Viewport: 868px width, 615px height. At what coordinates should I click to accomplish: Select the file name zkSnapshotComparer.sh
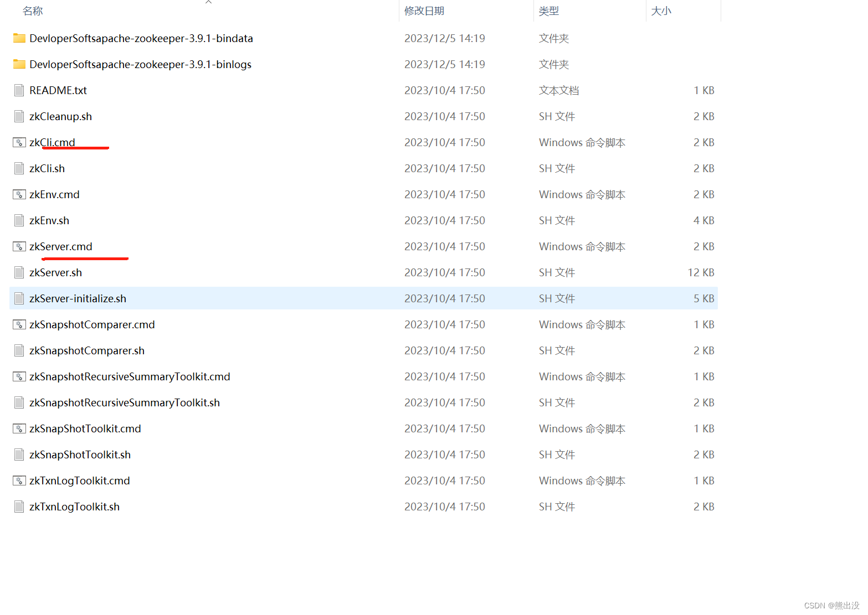[87, 350]
